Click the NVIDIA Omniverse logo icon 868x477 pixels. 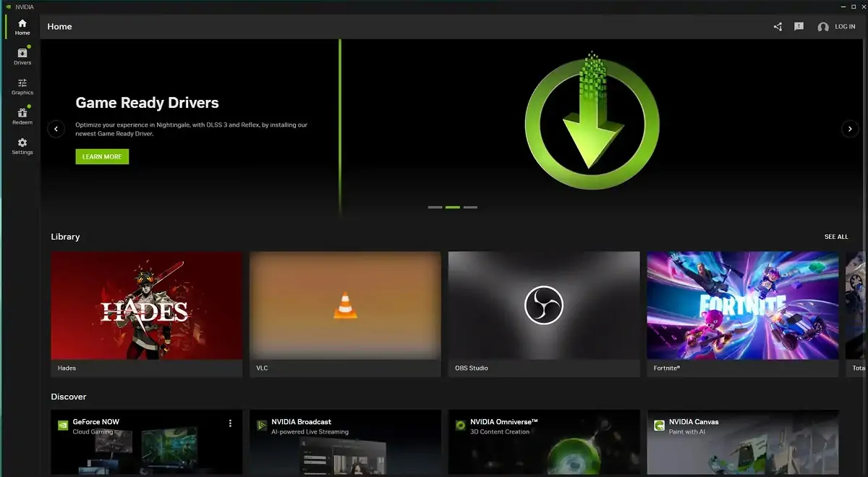[460, 426]
